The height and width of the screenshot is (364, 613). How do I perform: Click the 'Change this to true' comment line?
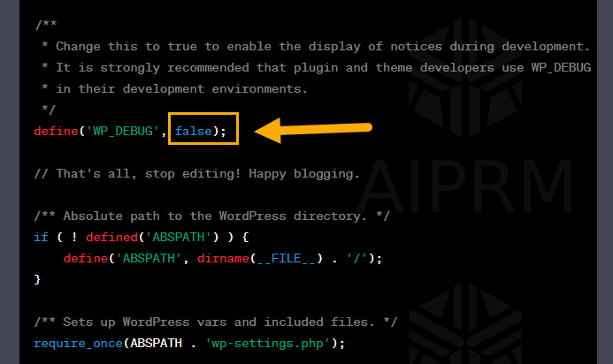tap(316, 47)
